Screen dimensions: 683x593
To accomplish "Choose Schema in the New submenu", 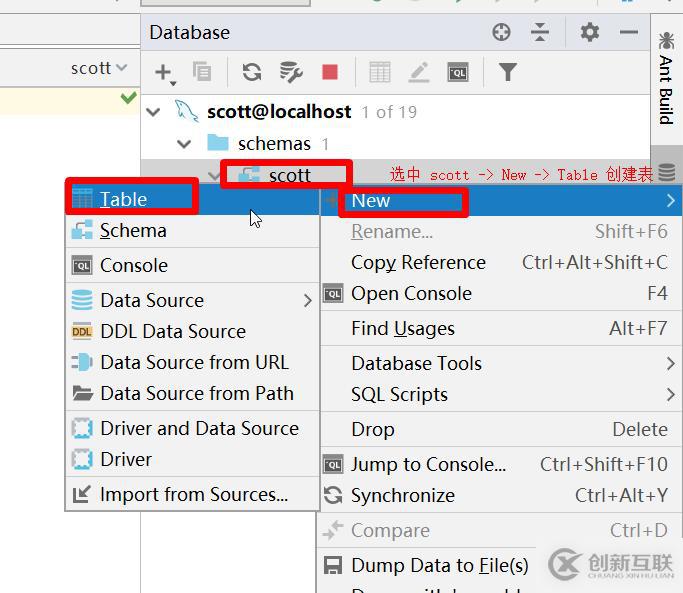I will click(x=193, y=230).
